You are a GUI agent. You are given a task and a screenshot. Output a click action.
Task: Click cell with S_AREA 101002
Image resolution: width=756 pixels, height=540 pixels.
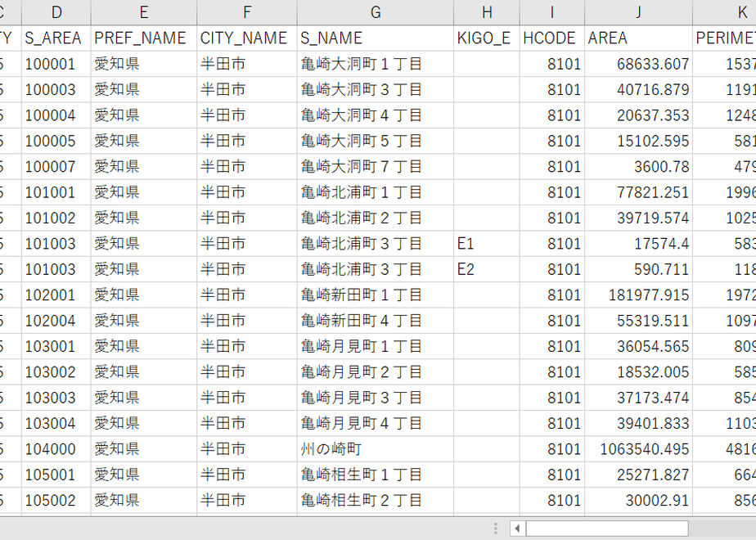(56, 218)
